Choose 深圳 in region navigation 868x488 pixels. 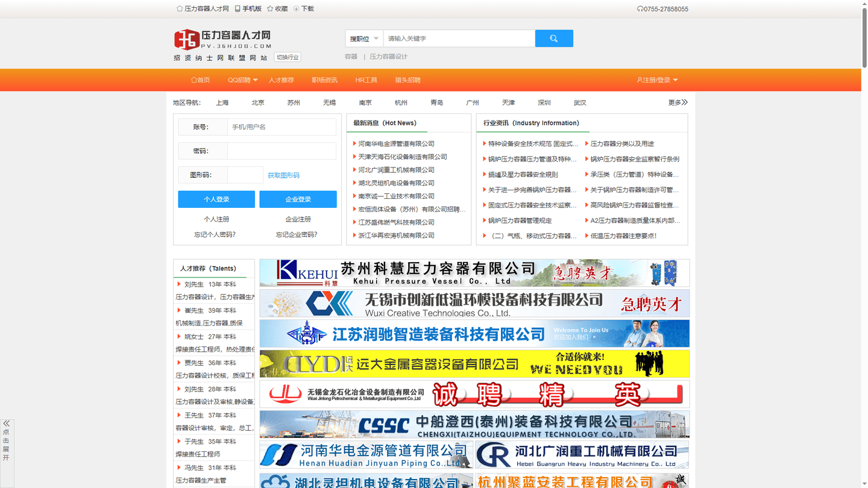tap(544, 103)
